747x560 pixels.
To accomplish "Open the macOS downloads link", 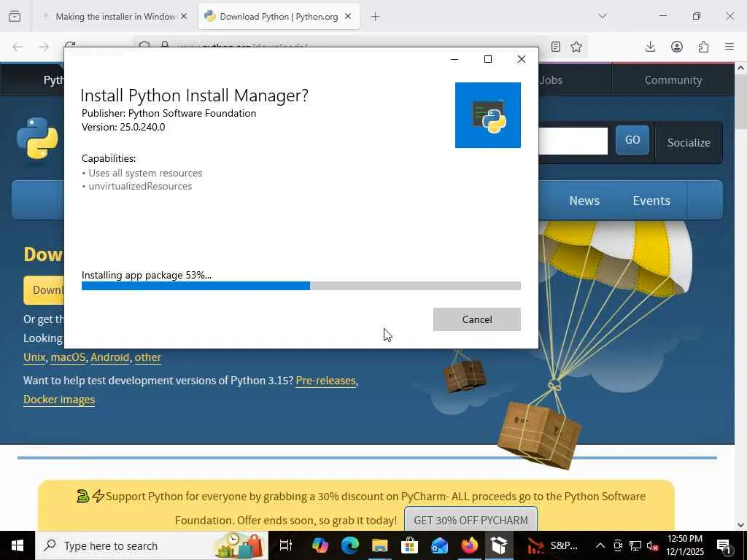I will coord(68,357).
